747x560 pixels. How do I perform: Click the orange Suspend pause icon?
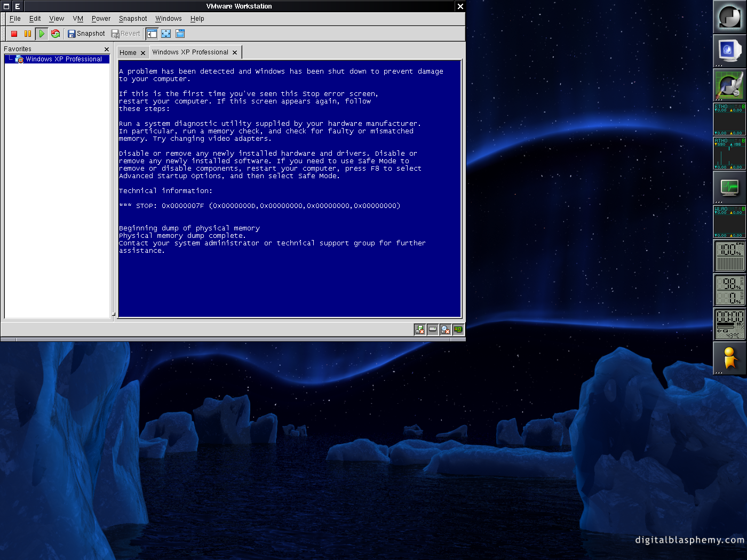pos(28,34)
